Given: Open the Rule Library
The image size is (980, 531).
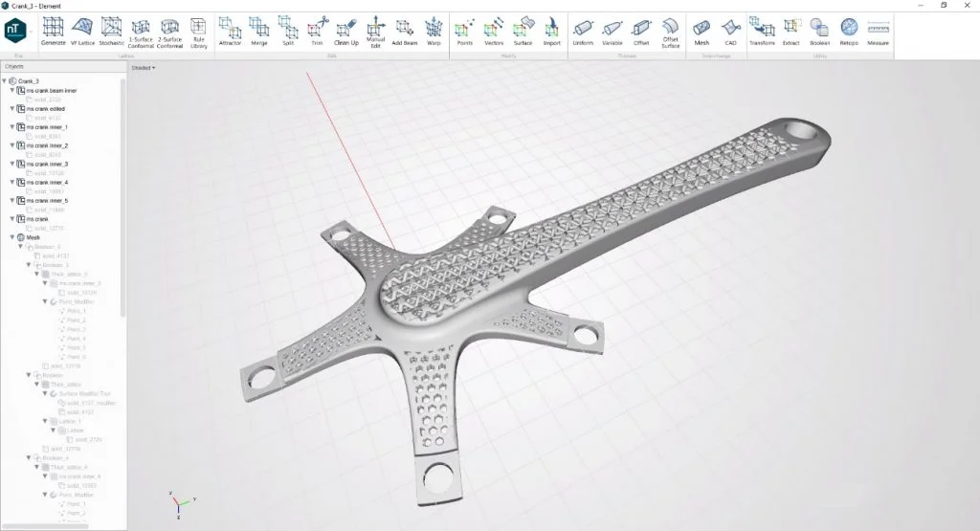Looking at the screenshot, I should point(198,31).
